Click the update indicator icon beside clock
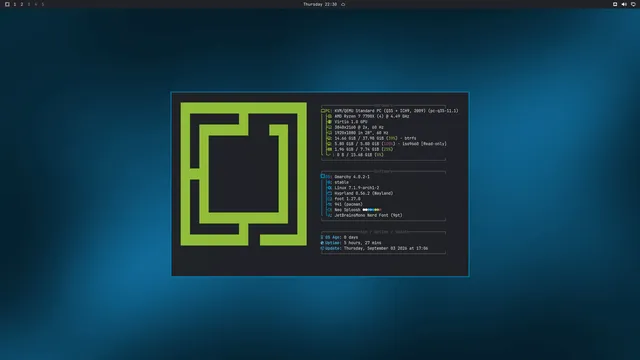This screenshot has width=640, height=360. click(x=343, y=4)
